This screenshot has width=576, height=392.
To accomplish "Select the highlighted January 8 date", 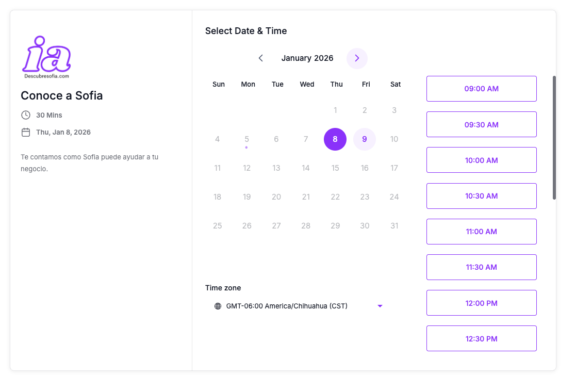I will point(335,139).
